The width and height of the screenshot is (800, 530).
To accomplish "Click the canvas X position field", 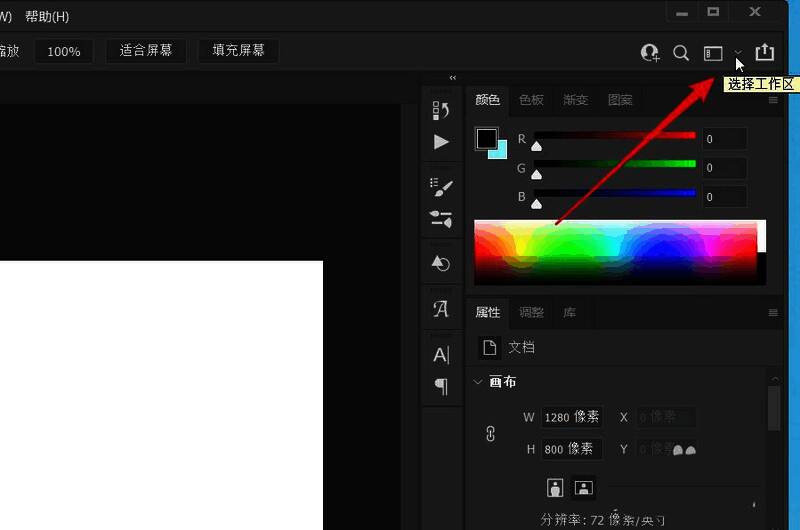I will 666,417.
